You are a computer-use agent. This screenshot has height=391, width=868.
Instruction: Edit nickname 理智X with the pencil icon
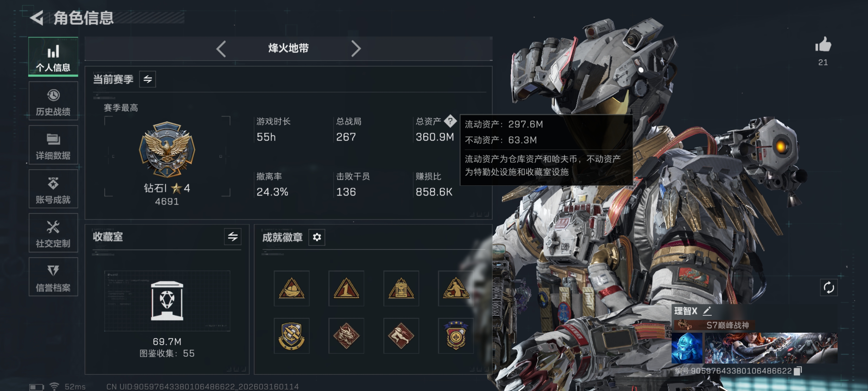click(707, 311)
